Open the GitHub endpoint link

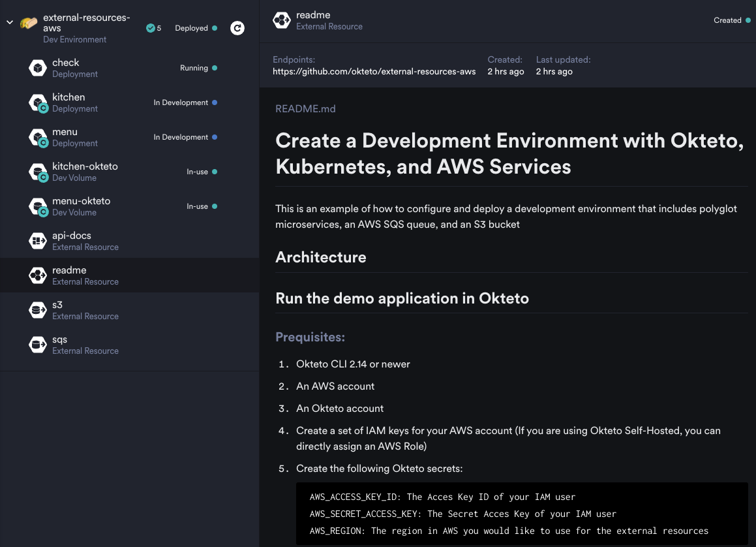tap(374, 71)
